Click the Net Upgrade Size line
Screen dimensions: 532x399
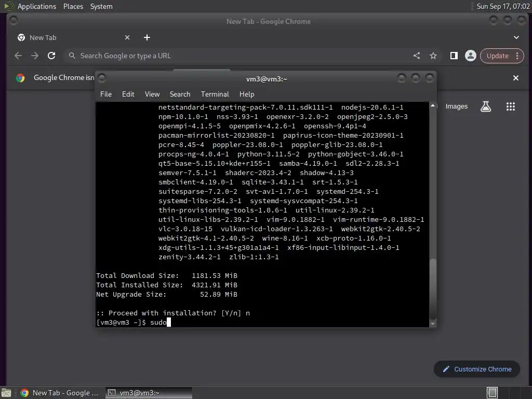167,295
